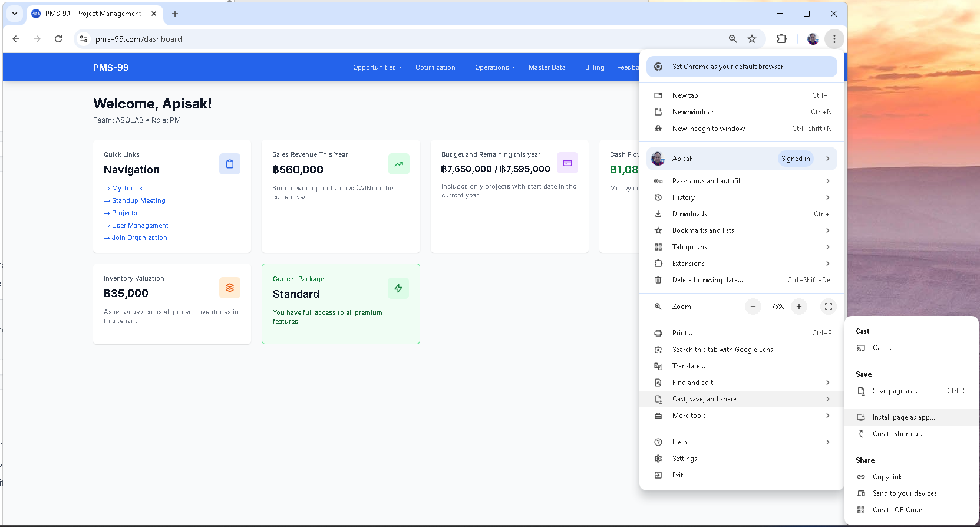Choose Translate from menu
This screenshot has width=980, height=527.
(x=742, y=366)
